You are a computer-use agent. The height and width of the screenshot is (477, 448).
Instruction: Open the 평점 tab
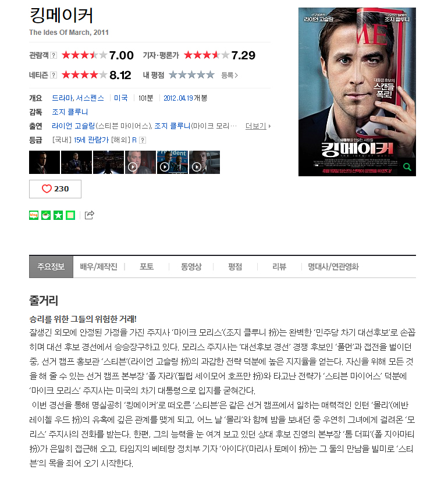[x=235, y=267]
